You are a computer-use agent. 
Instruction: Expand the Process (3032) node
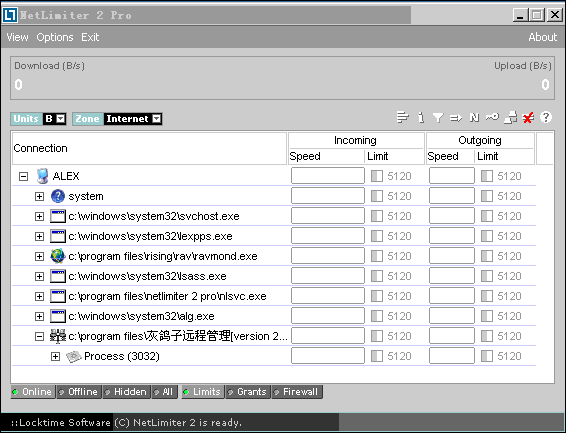[x=55, y=357]
